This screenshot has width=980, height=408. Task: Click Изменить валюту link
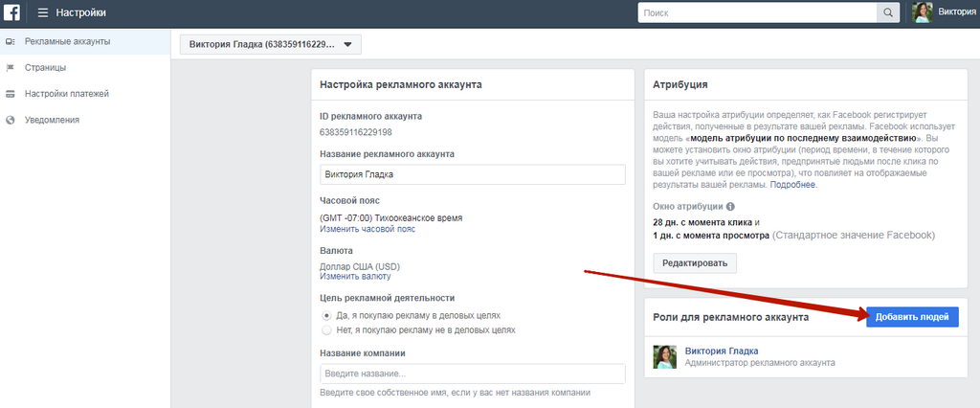(x=355, y=276)
